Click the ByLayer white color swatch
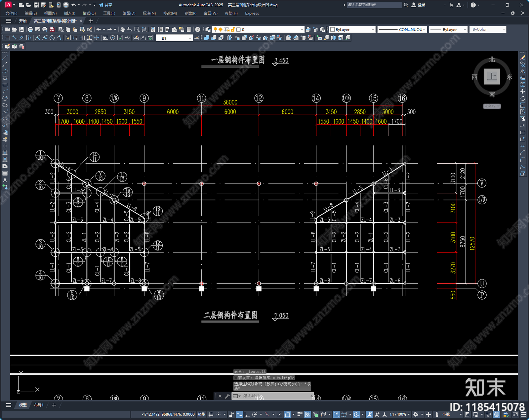 (333, 29)
